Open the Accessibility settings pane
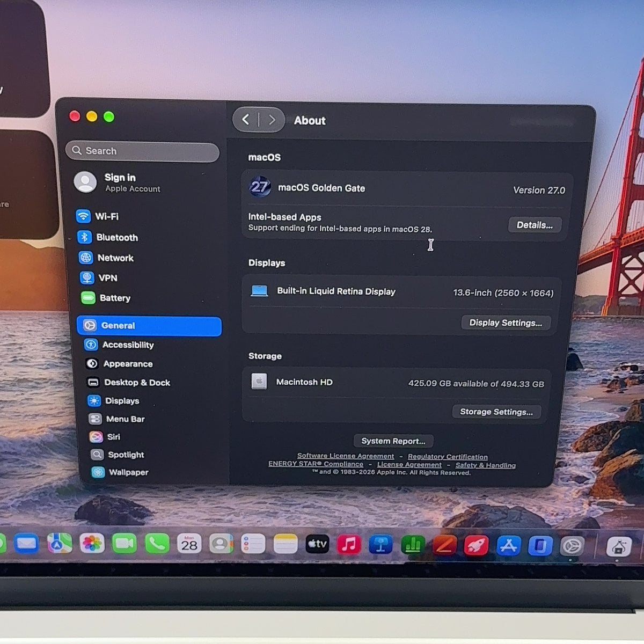Screen dimensions: 644x644 (x=119, y=345)
